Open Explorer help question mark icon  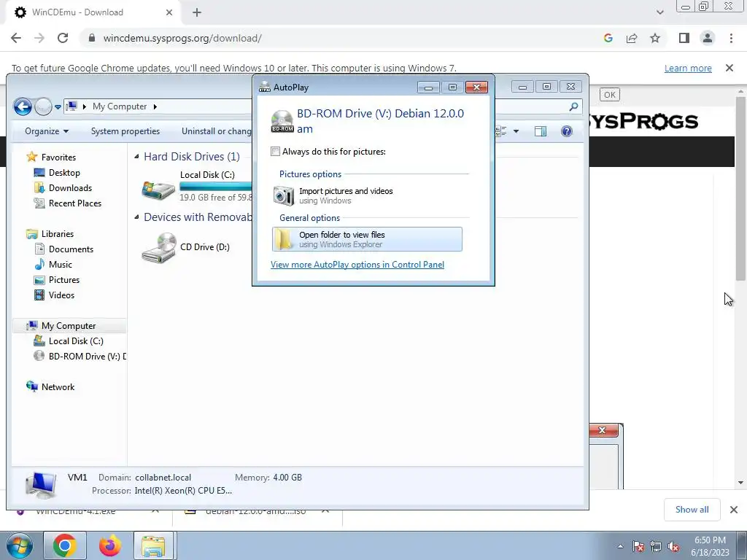click(x=566, y=131)
